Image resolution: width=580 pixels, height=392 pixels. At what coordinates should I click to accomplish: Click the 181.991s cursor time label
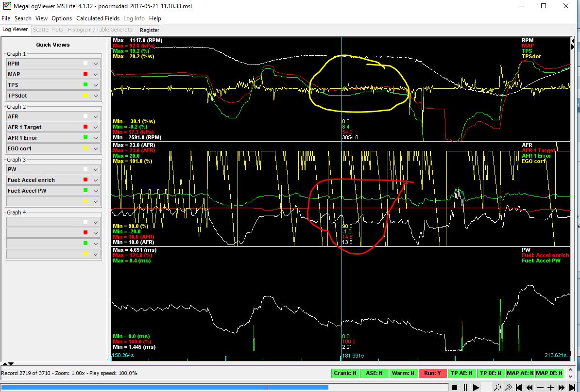pos(353,356)
